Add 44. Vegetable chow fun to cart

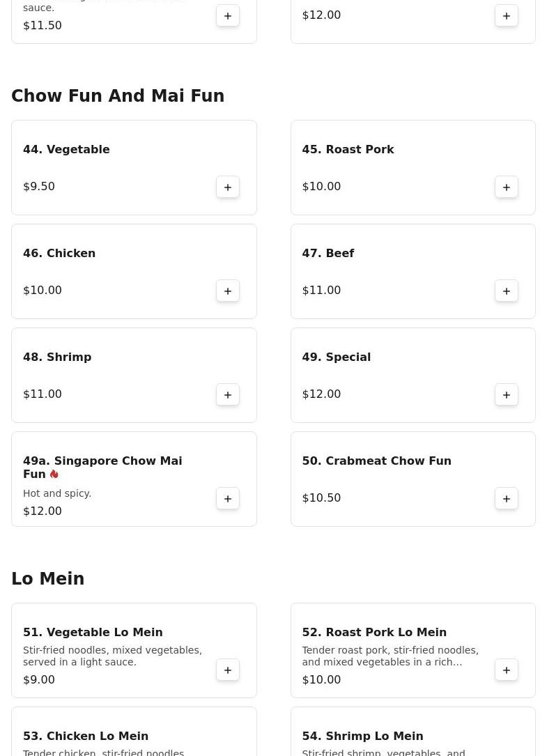pos(228,187)
